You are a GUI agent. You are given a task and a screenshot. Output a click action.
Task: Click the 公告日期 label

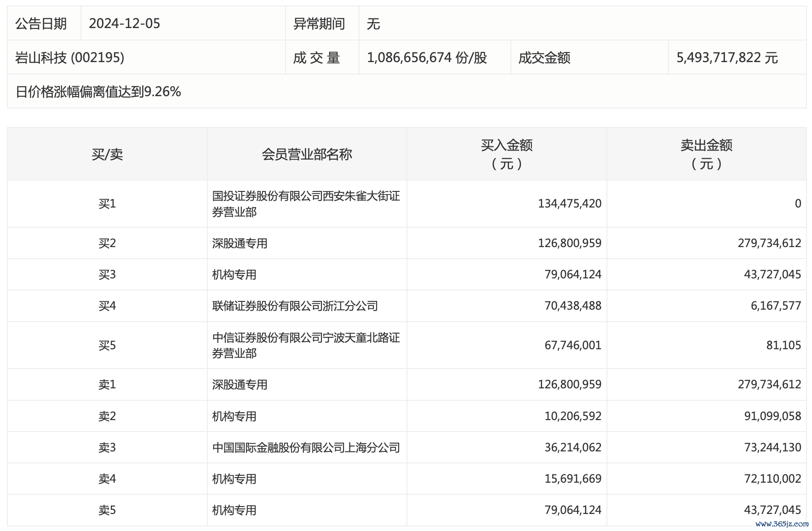pos(41,23)
